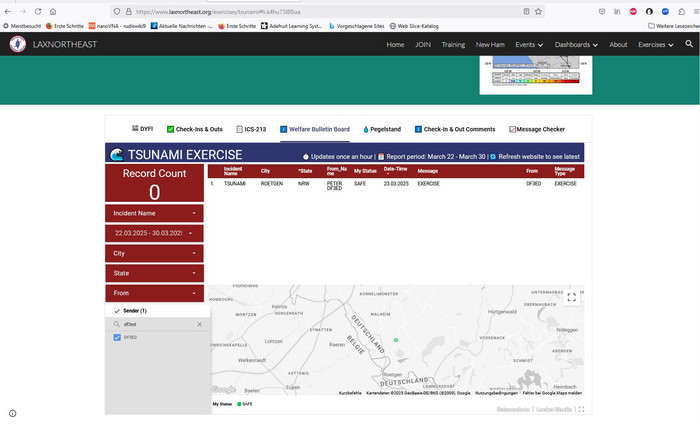Uncheck the DF3ED sender checkbox

click(x=118, y=338)
